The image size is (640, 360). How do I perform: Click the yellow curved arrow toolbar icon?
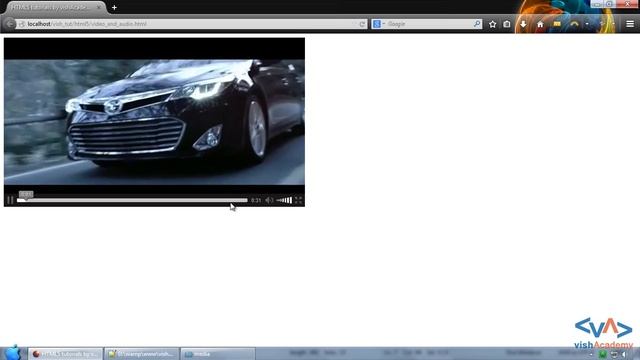tap(574, 24)
